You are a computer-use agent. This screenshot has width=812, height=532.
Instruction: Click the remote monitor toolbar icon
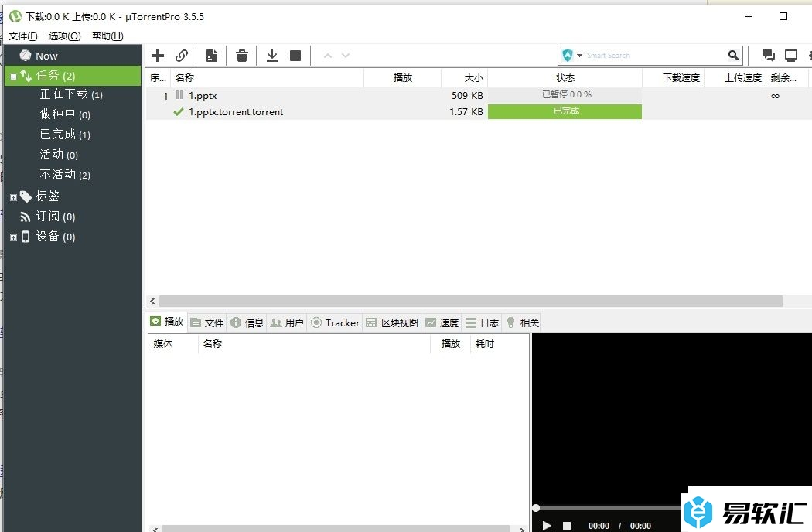pyautogui.click(x=791, y=56)
